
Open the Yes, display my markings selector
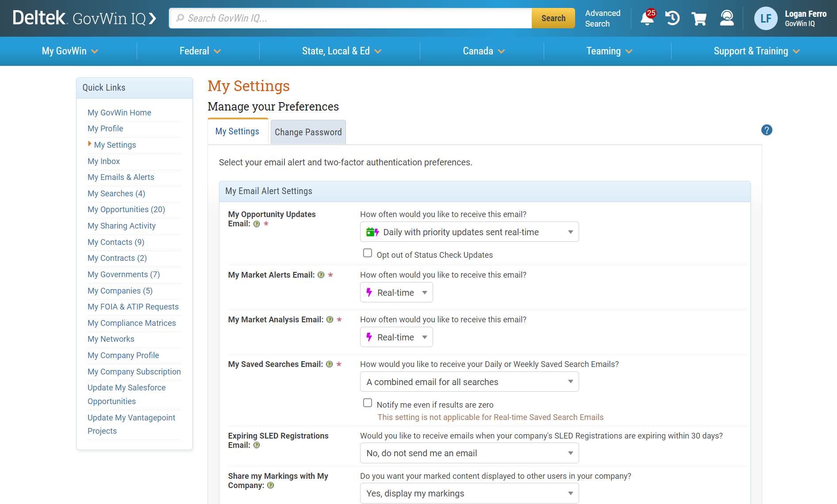469,493
